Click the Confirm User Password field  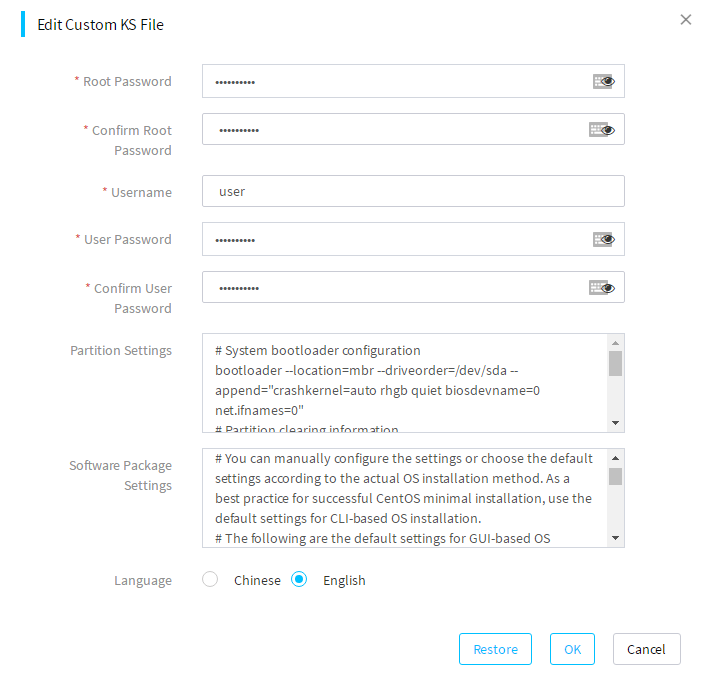click(413, 287)
